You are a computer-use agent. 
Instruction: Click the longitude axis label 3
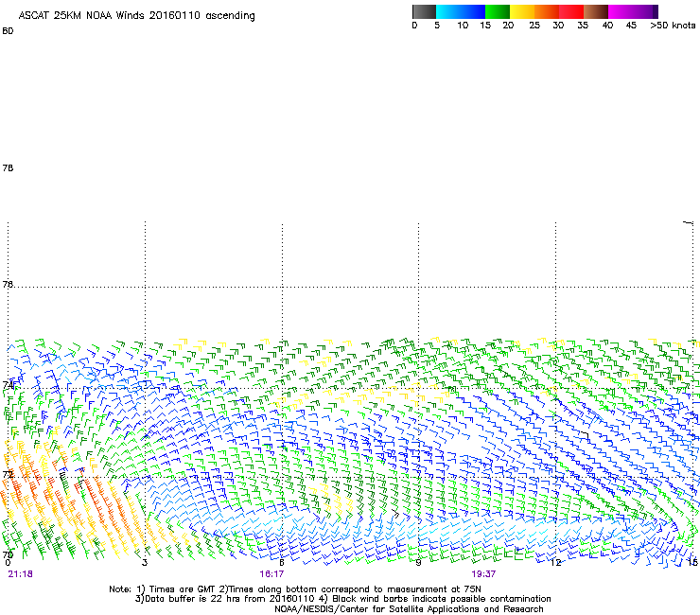[x=145, y=563]
